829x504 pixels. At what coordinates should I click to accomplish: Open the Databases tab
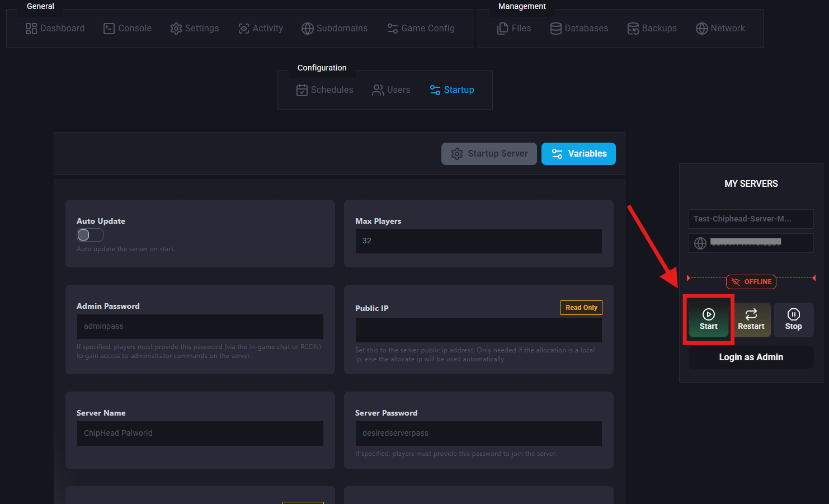coord(580,29)
